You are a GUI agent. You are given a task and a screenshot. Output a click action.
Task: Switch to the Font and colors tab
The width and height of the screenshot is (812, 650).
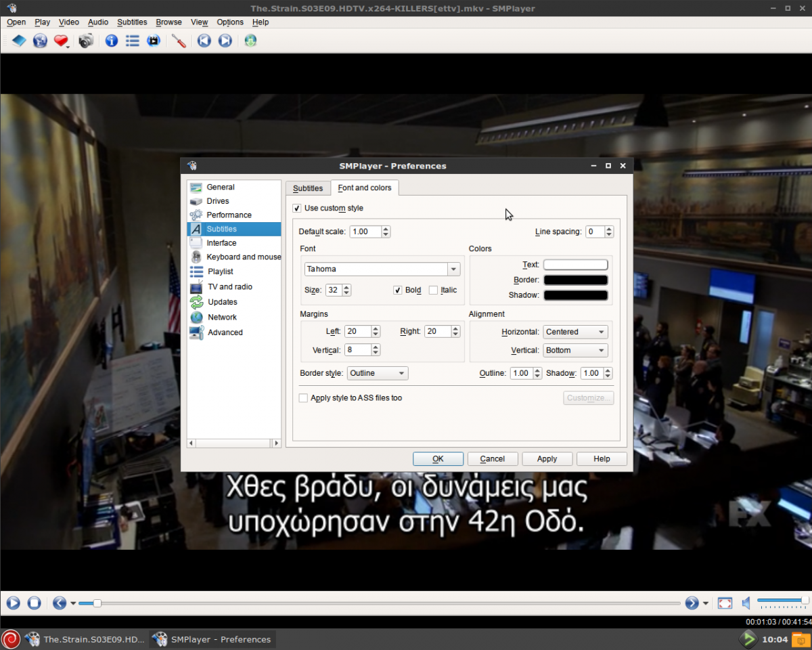pos(365,188)
